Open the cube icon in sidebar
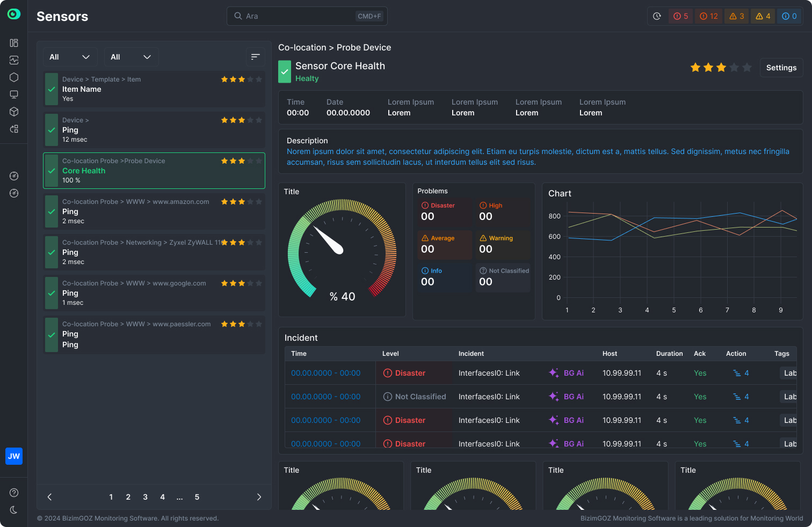Screen dimensions: 812x527 tap(14, 112)
